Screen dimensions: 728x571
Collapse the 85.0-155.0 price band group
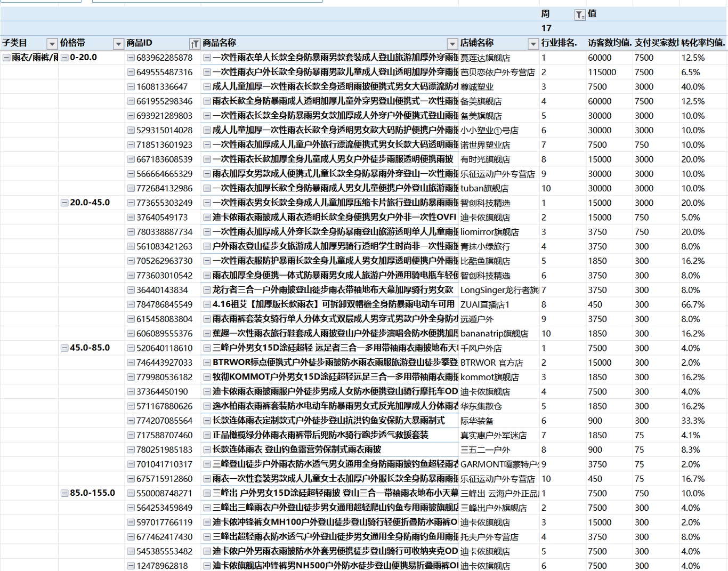coord(64,493)
